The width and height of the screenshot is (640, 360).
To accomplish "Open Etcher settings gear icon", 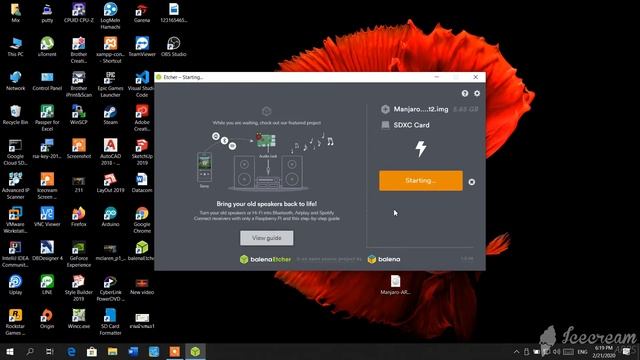I will click(x=477, y=93).
